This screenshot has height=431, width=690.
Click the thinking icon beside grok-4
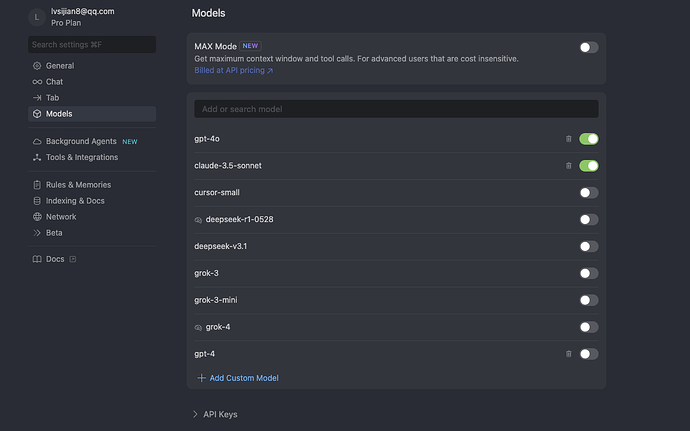[x=198, y=327]
